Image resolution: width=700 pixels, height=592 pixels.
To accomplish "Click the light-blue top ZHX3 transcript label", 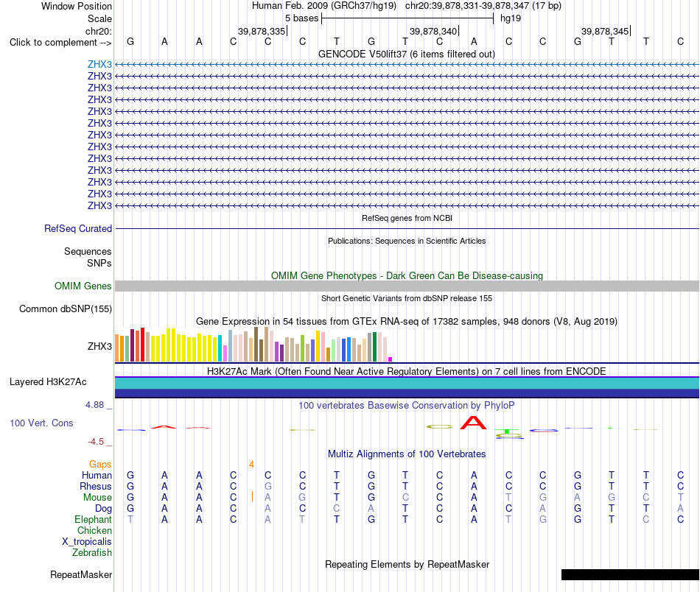I will pyautogui.click(x=99, y=64).
